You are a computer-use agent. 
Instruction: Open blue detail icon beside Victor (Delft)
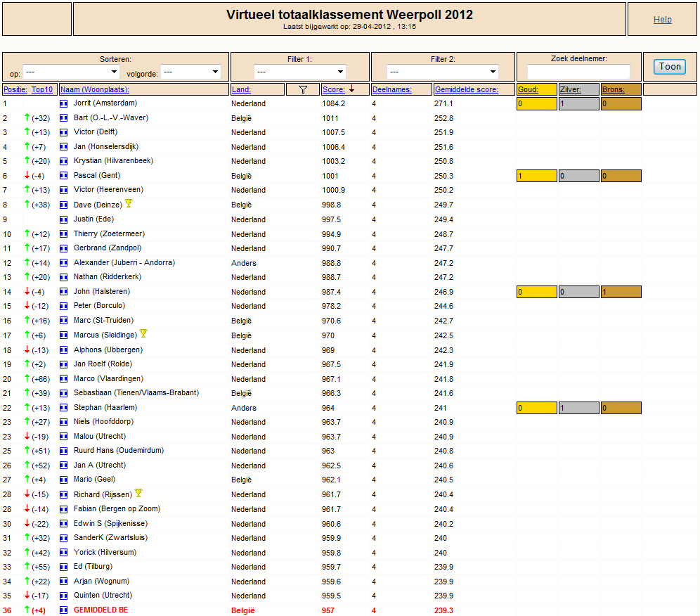(64, 132)
